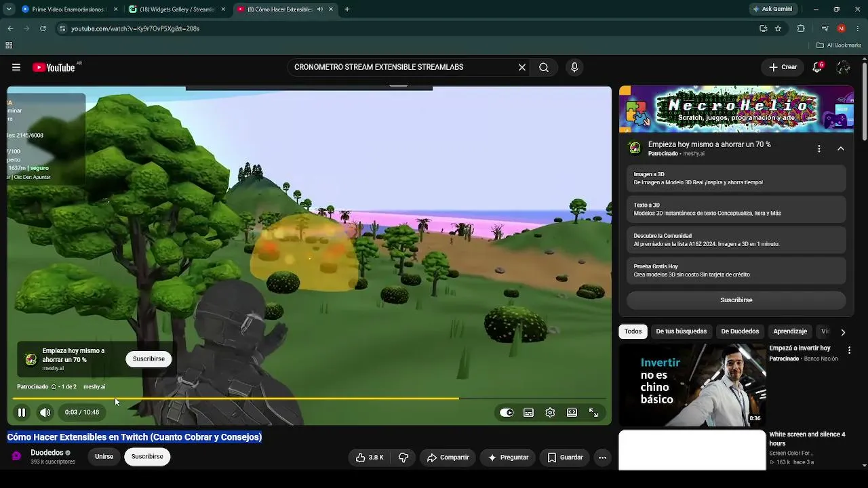Click the address bar URL

[135, 28]
